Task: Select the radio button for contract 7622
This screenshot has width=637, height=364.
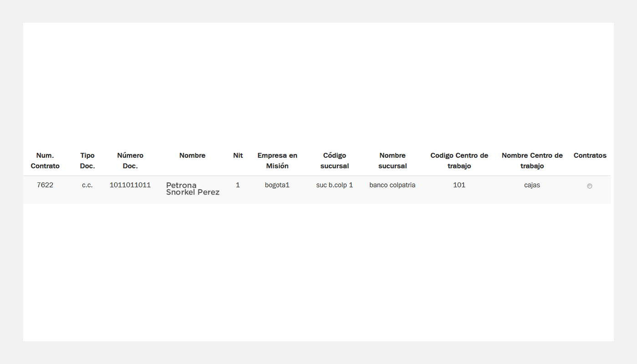Action: tap(590, 186)
